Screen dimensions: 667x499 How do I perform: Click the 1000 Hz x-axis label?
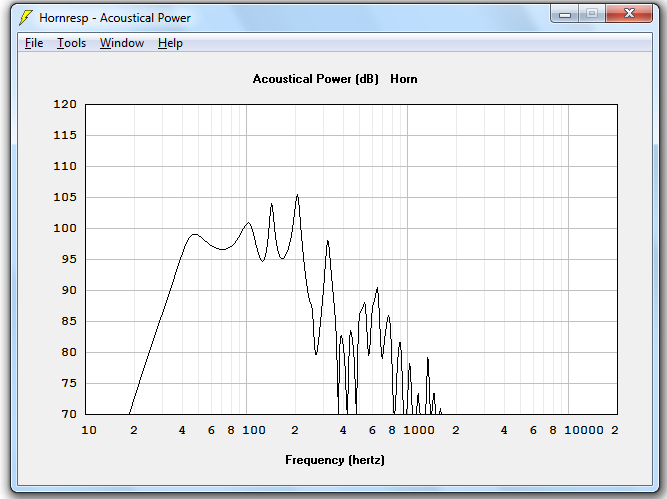click(x=419, y=431)
